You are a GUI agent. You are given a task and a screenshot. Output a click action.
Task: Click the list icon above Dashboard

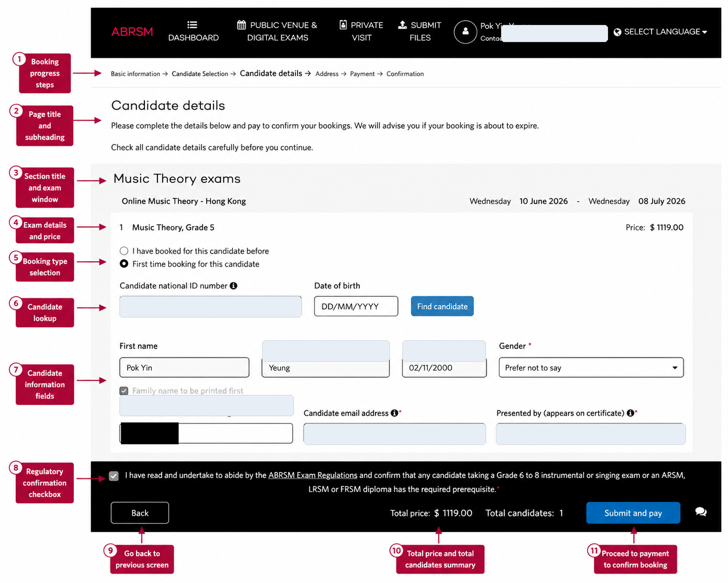(192, 24)
